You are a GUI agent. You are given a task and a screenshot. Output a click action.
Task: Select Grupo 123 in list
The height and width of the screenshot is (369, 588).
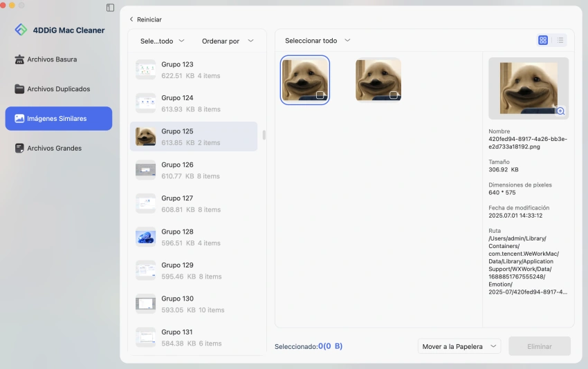[x=194, y=70]
